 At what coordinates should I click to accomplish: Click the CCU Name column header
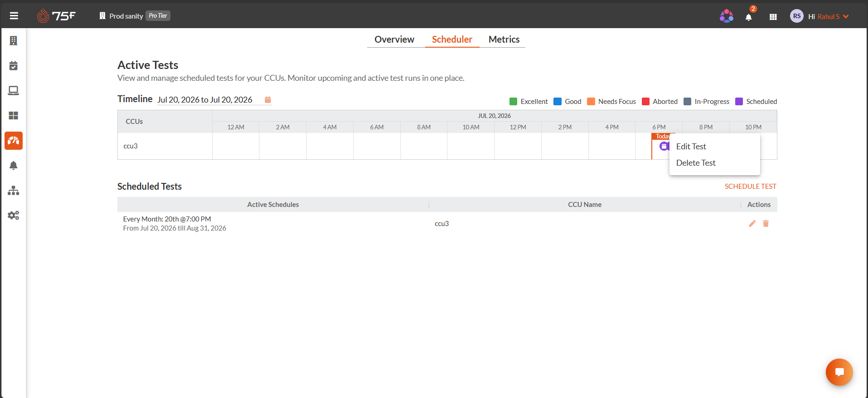(585, 205)
